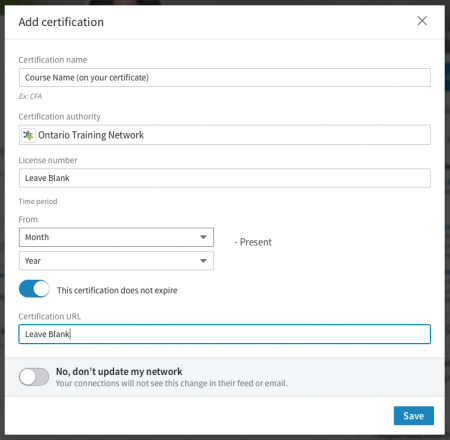The image size is (450, 440).
Task: Click 'No, don't update my network' heading
Action: click(x=119, y=371)
